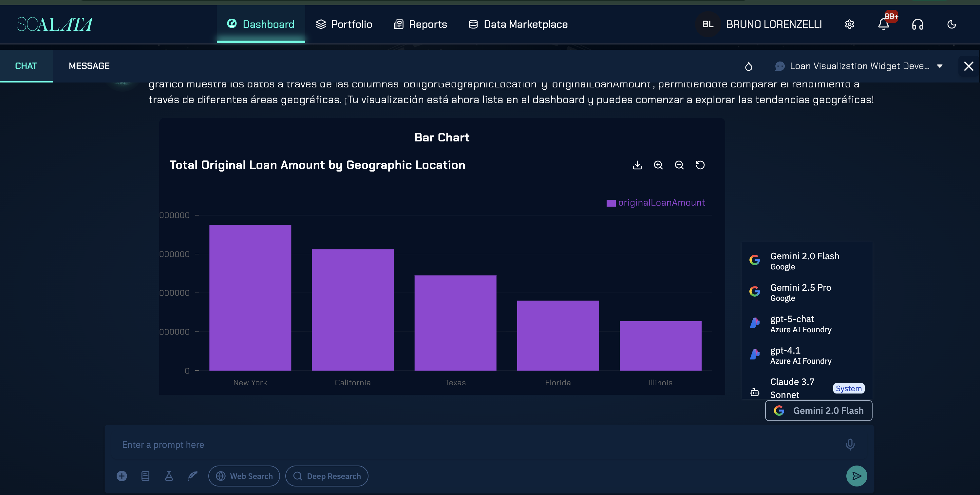Open the headphones support icon
The height and width of the screenshot is (495, 980).
pos(918,24)
